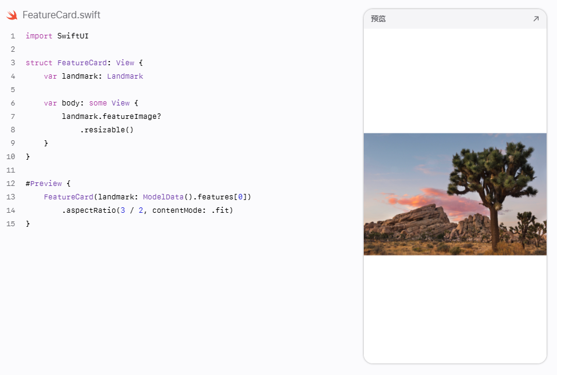Click the 'var landmark: Landmark' line
The width and height of the screenshot is (588, 375).
click(93, 76)
